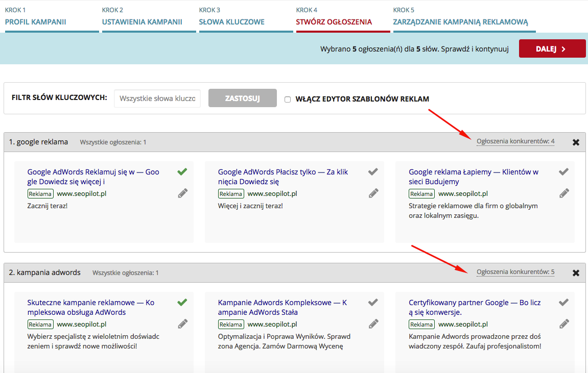
Task: Edit the 'Google AdWords Płacisz tylko' ad with pencil
Action: (373, 193)
